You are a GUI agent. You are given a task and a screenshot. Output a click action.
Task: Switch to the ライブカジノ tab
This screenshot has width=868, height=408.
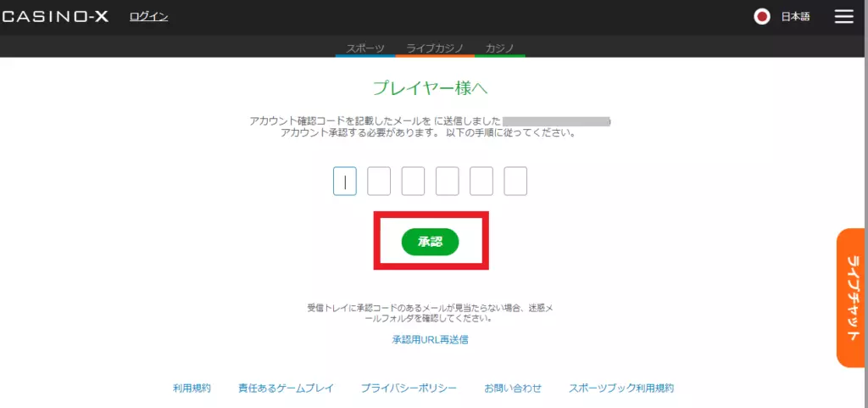click(x=435, y=48)
